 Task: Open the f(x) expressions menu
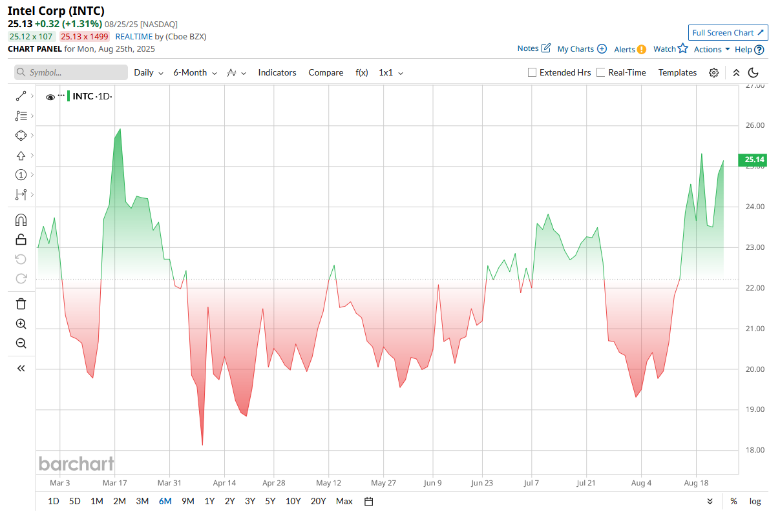[362, 72]
